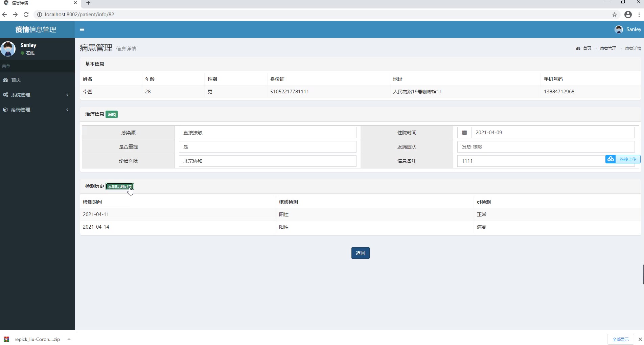Click the 阳性 result for 2021-04-14
Viewport: 644px width, 345px height.
[x=283, y=227]
